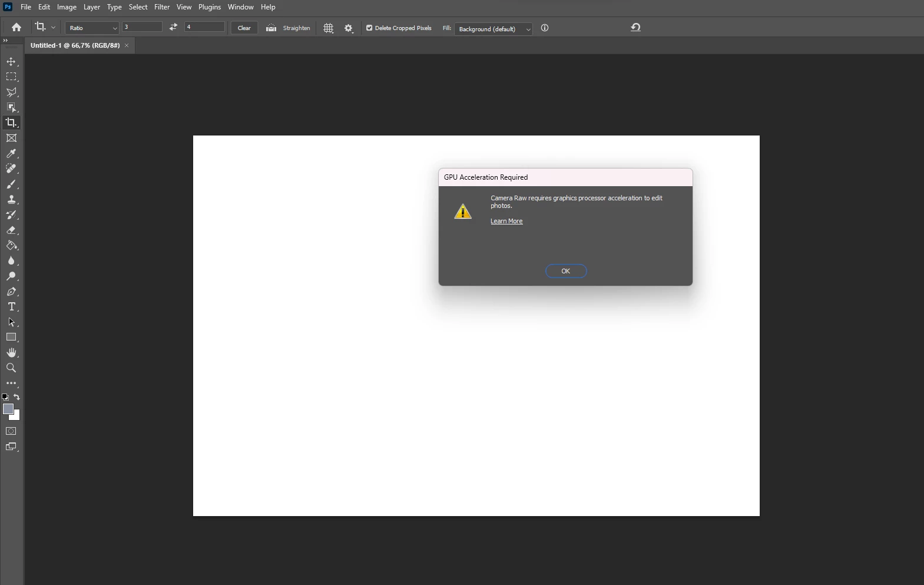The height and width of the screenshot is (585, 924).
Task: Reset the crop box rotation
Action: point(635,27)
